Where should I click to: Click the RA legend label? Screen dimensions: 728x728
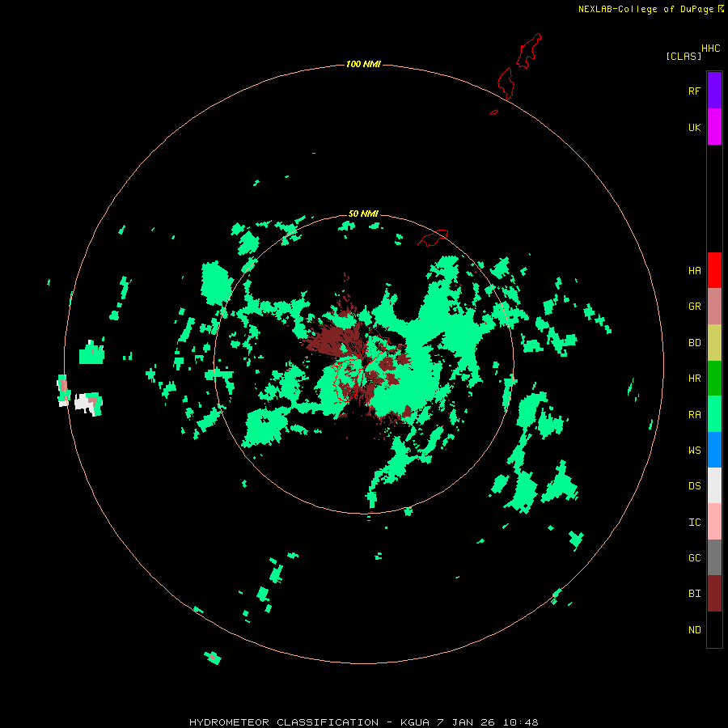coord(694,415)
